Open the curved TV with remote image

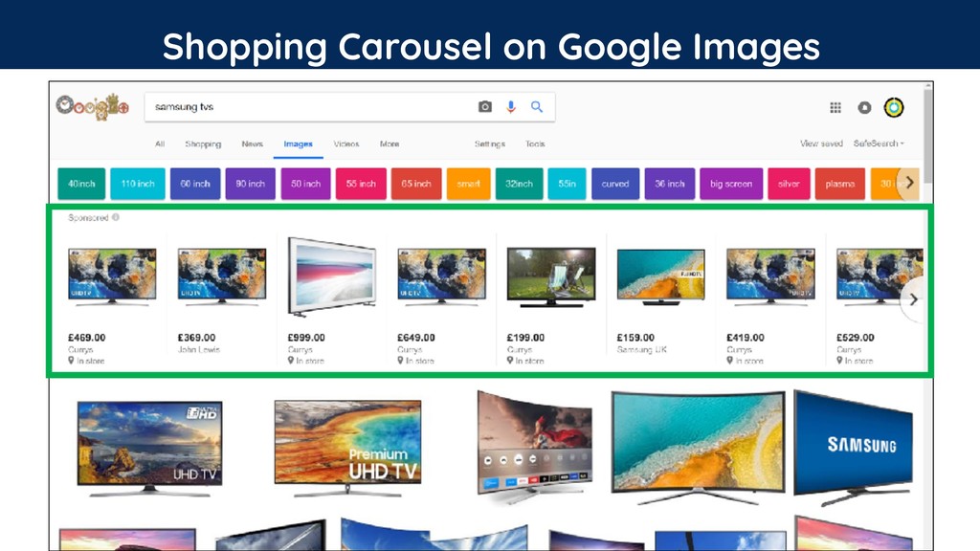(534, 447)
